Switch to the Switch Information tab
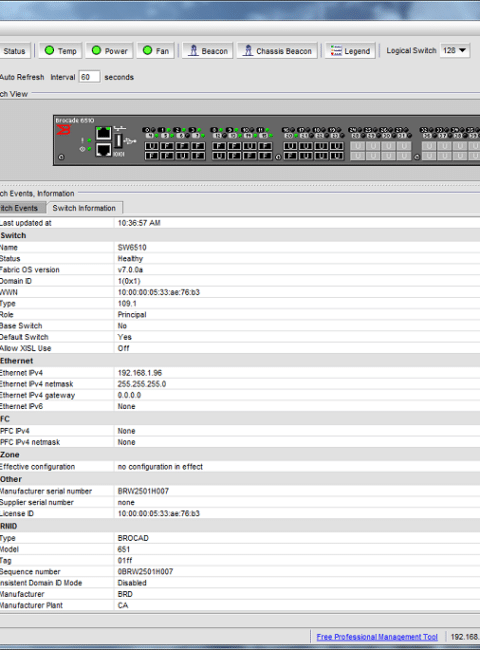Viewport: 480px width, 650px height. pyautogui.click(x=84, y=208)
